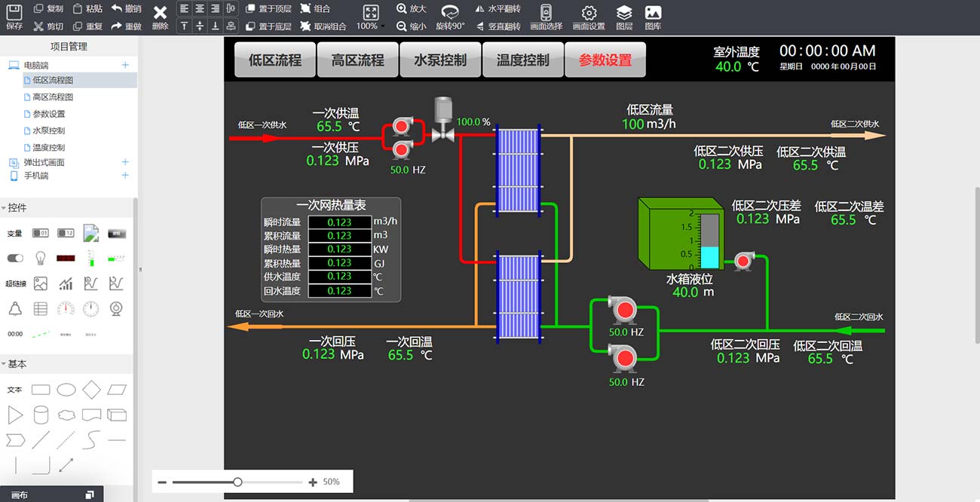Switch to the 水泵控制 tab
The width and height of the screenshot is (980, 502).
click(x=440, y=60)
